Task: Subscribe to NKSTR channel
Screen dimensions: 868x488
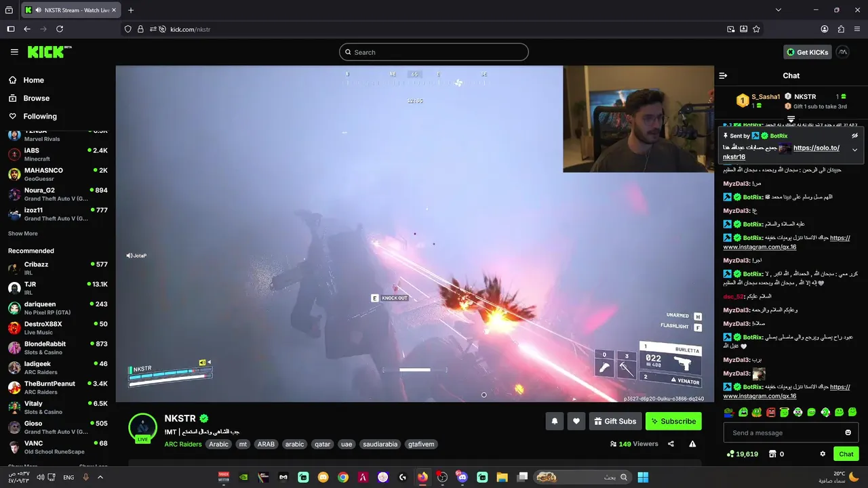Action: coord(673,421)
